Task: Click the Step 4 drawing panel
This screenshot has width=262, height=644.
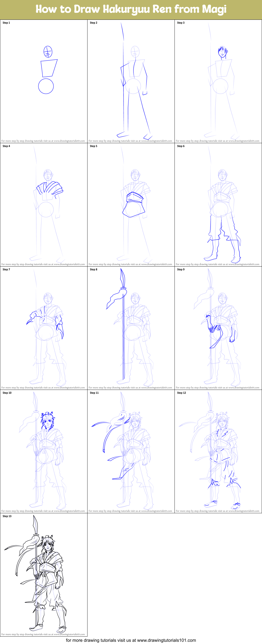Action: (44, 205)
